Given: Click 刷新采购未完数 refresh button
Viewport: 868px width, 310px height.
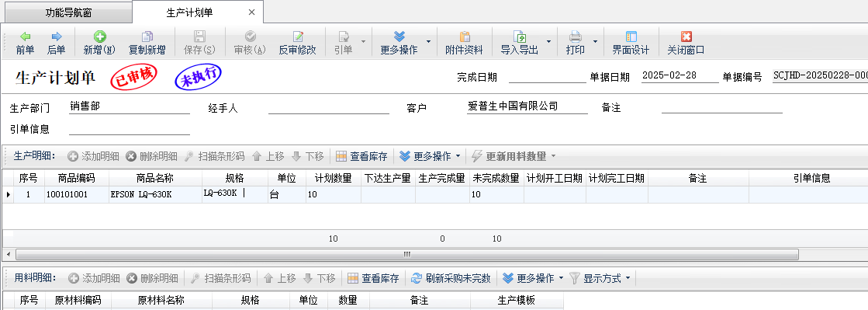Looking at the screenshot, I should pyautogui.click(x=451, y=278).
